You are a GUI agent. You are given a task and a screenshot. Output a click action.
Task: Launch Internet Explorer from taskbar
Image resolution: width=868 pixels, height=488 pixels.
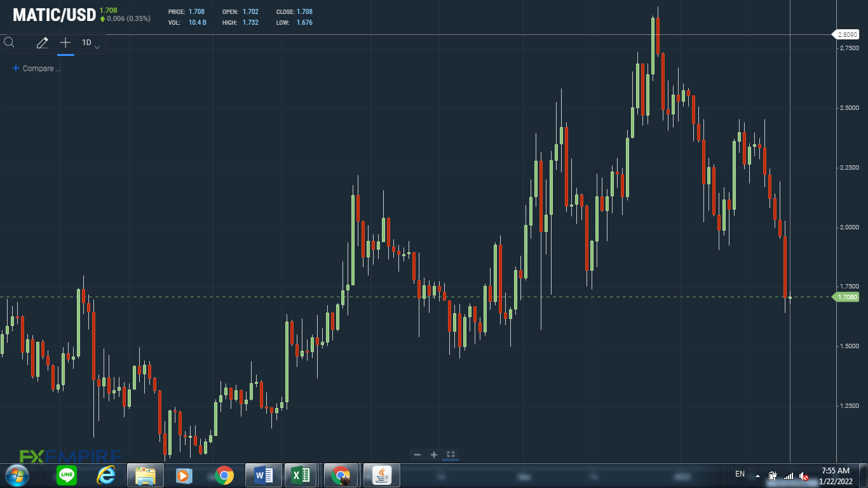[x=106, y=475]
